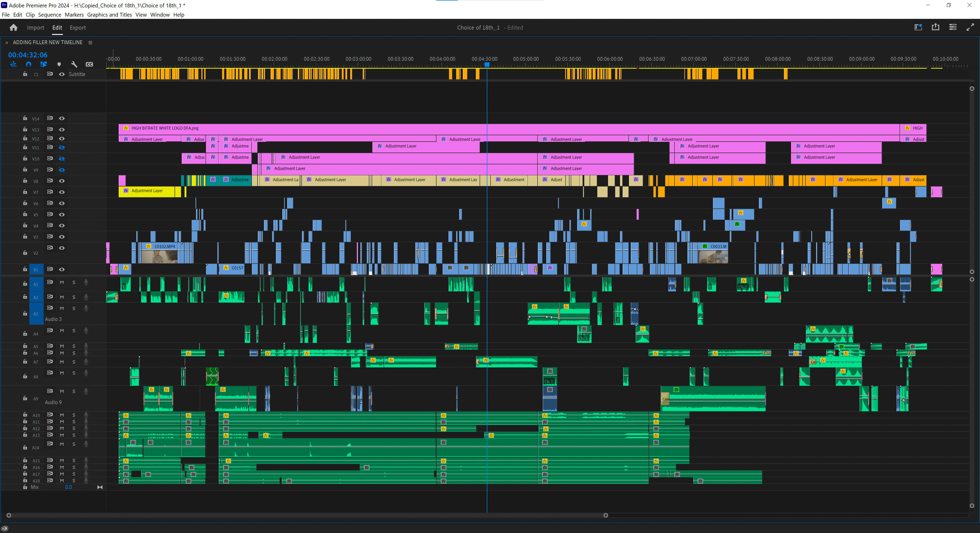
Task: Click the Mix track go-to-end icon
Action: tap(100, 487)
